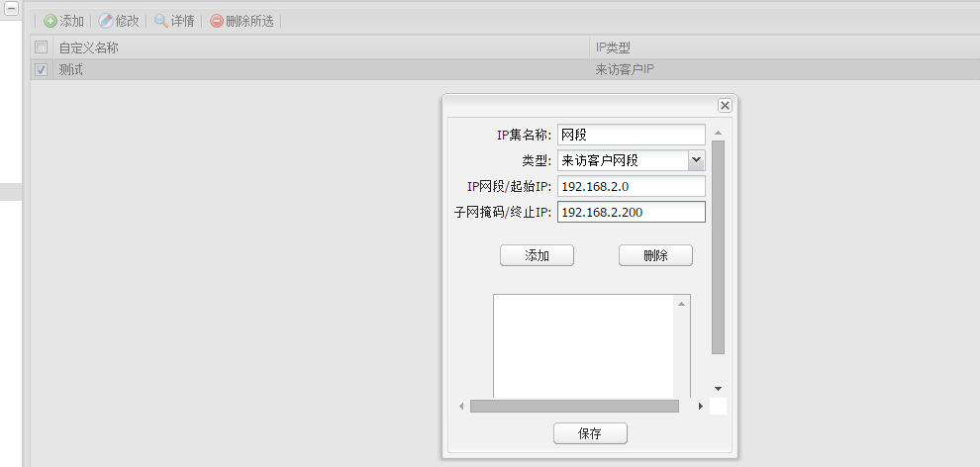Collapse the left panel using minus icon
This screenshot has width=980, height=467.
click(x=13, y=8)
